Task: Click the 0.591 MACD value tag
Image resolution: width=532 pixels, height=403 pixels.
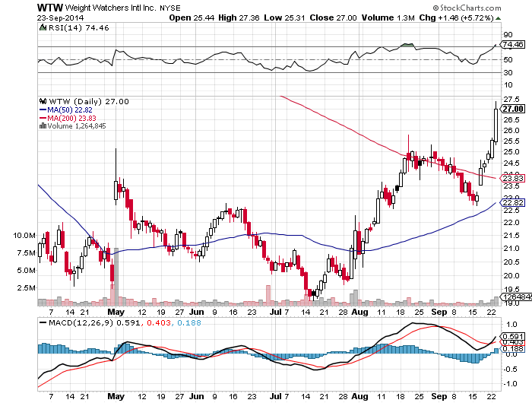Action: 513,336
